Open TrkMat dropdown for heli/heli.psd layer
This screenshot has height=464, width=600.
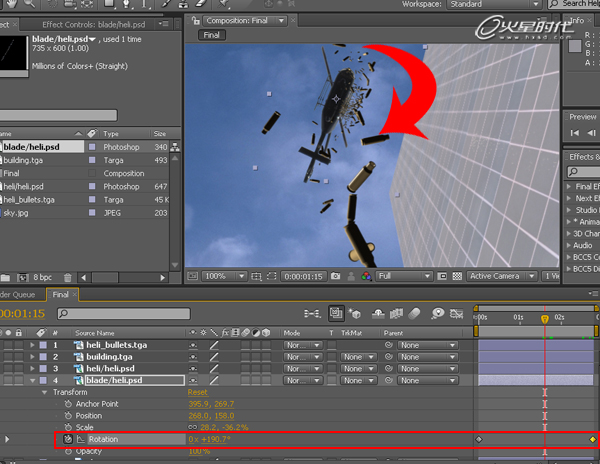[x=359, y=369]
